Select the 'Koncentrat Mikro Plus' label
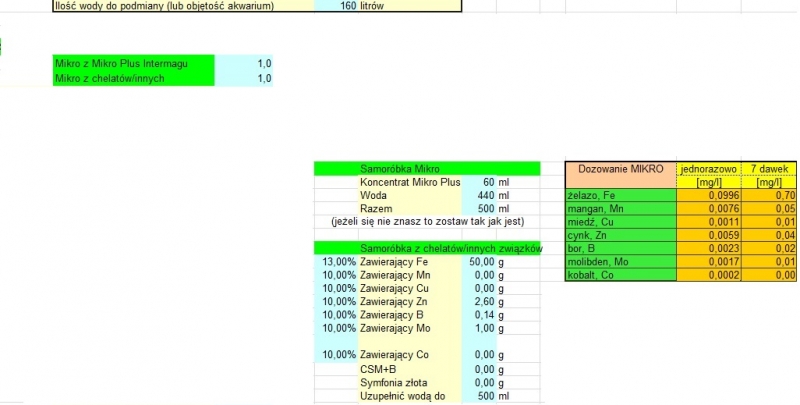This screenshot has width=800, height=405. point(410,182)
